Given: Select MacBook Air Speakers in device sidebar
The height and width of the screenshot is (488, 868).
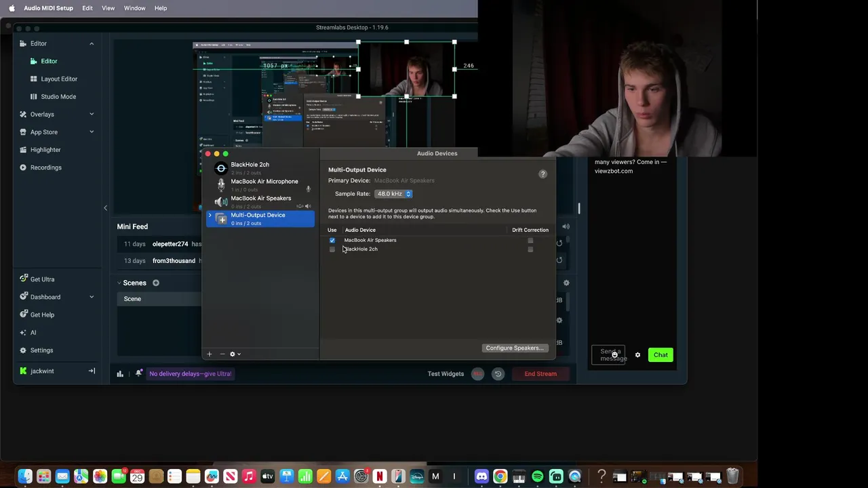Looking at the screenshot, I should pos(260,201).
